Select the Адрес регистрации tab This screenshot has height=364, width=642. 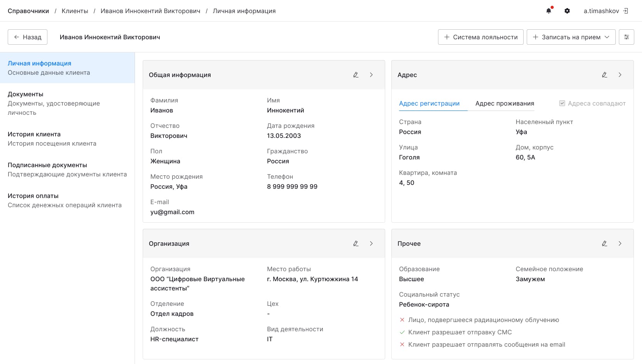click(x=429, y=103)
